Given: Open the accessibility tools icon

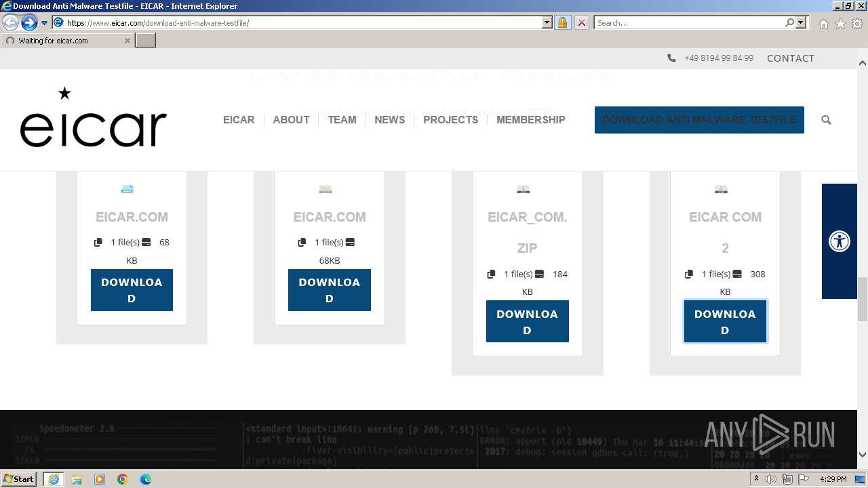Looking at the screenshot, I should pyautogui.click(x=840, y=241).
